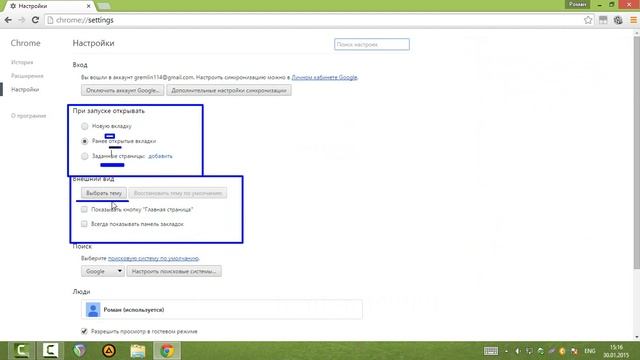Open default search engine link

click(153, 258)
